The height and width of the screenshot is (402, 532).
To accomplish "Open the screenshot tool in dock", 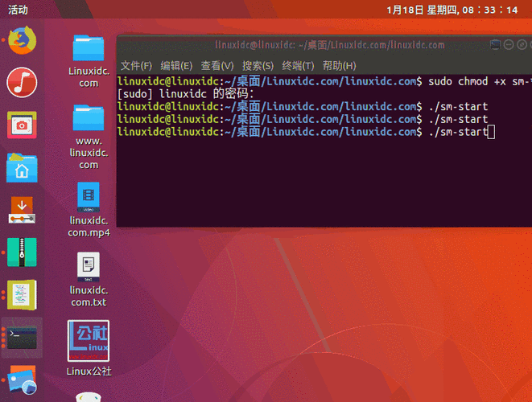I will coord(22,125).
